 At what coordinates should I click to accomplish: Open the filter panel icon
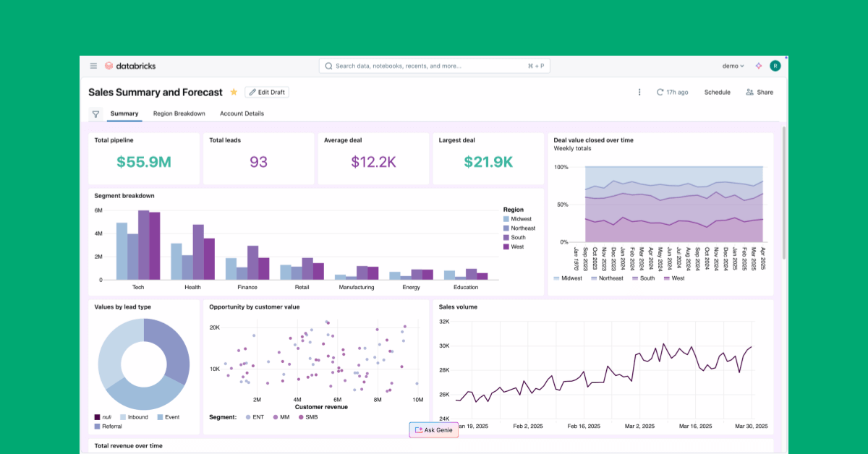95,114
